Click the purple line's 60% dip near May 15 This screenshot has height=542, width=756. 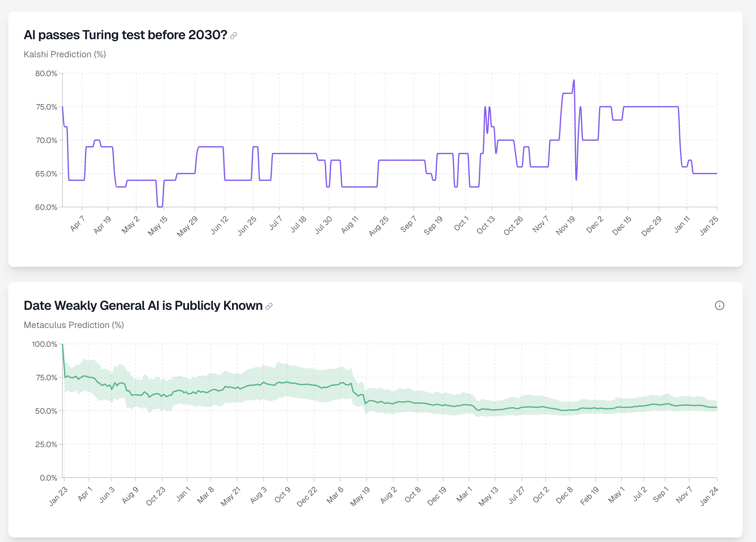160,207
